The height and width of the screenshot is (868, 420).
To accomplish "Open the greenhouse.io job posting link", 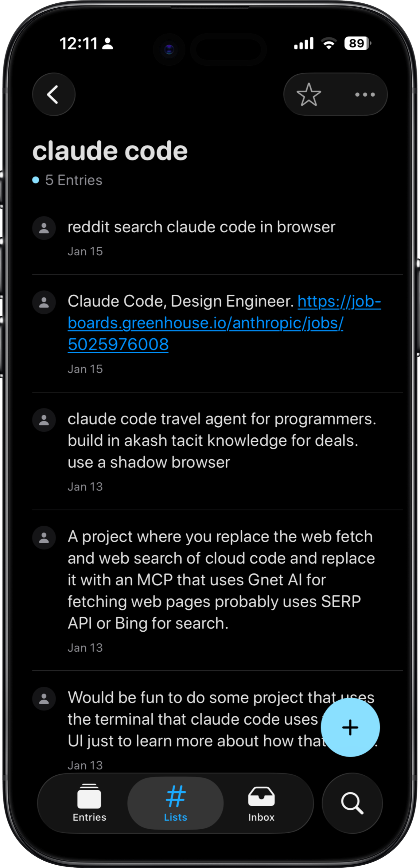I will pos(205,323).
